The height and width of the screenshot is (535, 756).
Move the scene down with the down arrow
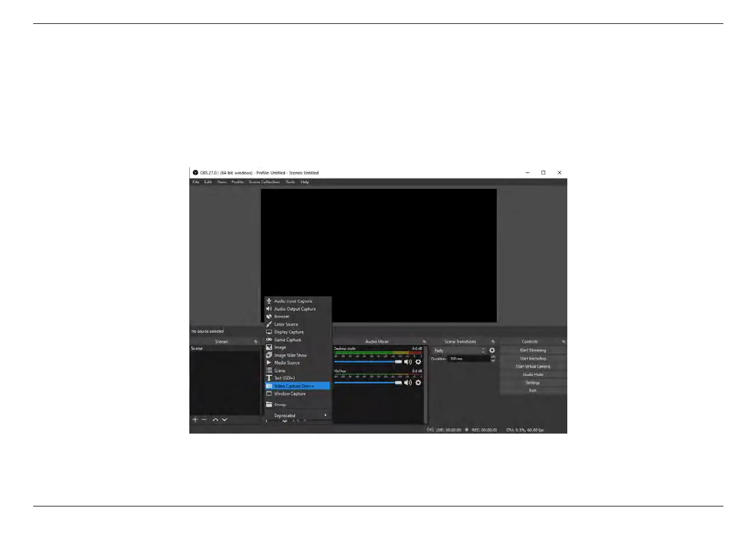point(224,420)
